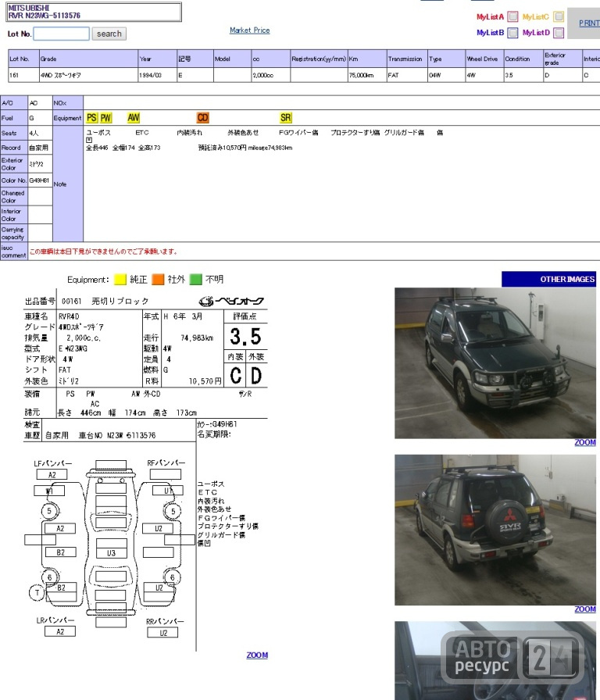Click the circled T mark on diagram
The height and width of the screenshot is (700, 600).
pos(37,593)
